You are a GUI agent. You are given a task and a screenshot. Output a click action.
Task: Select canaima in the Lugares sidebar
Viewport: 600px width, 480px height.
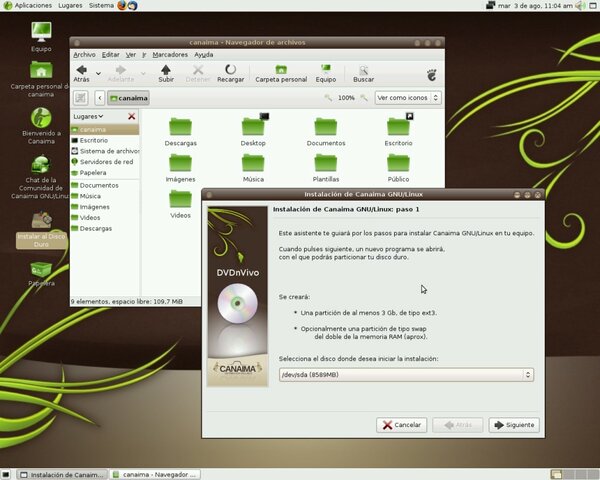[104, 130]
